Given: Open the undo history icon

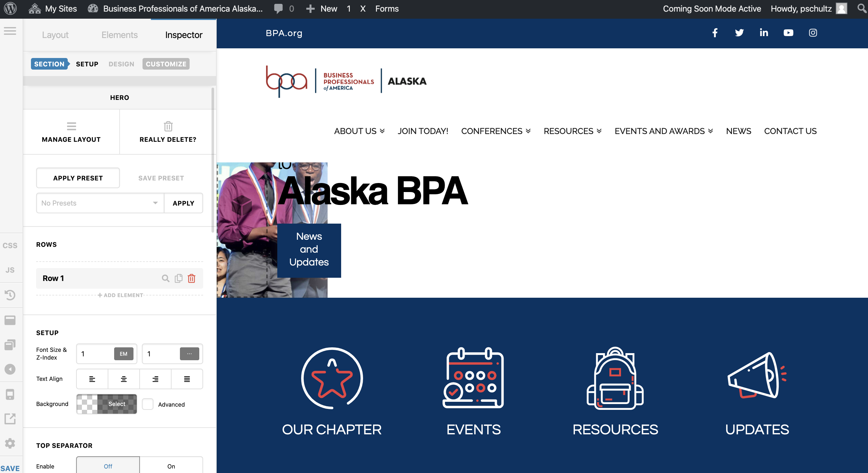Looking at the screenshot, I should (10, 295).
